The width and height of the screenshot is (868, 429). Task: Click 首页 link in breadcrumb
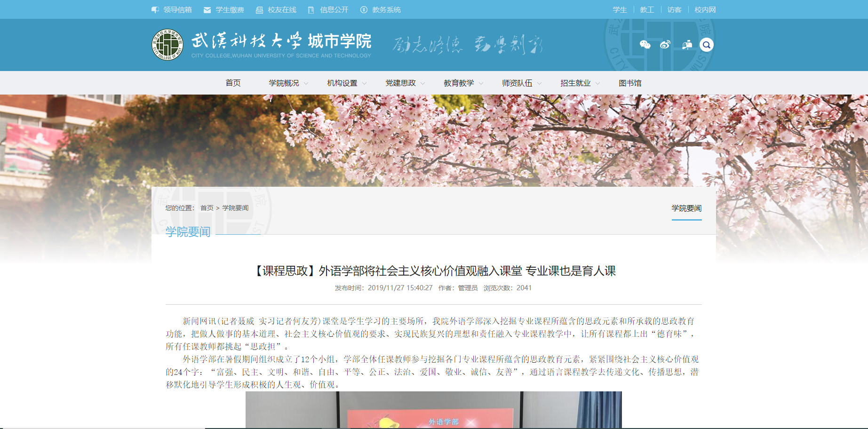pyautogui.click(x=207, y=208)
